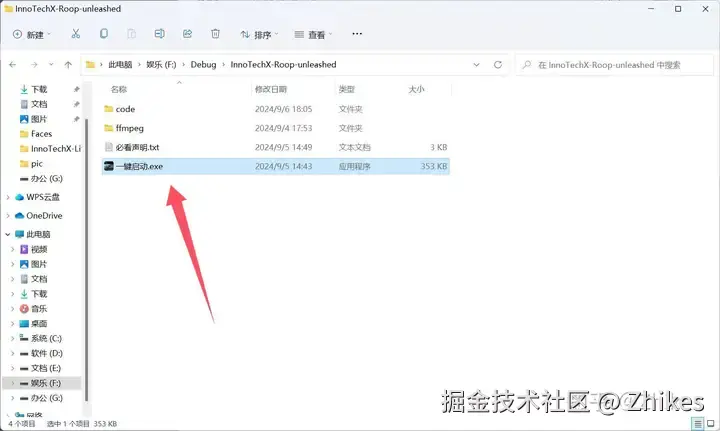The height and width of the screenshot is (431, 720).
Task: Select the code folder
Action: 276,109
